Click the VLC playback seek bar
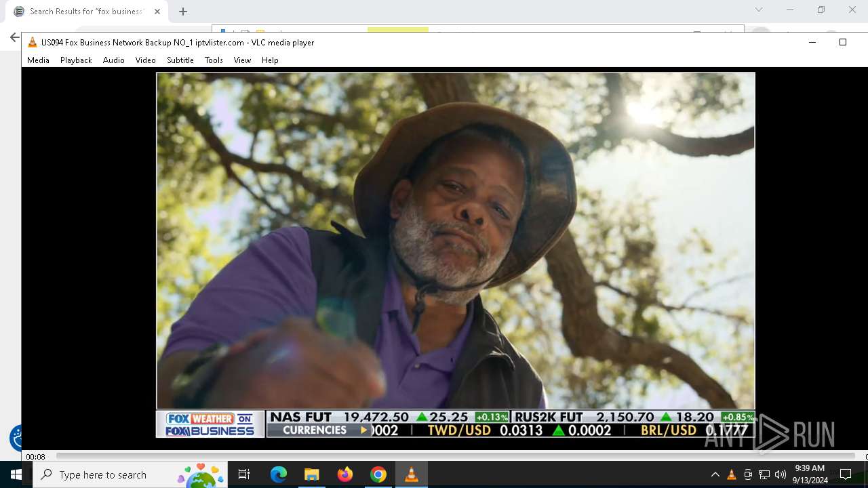868x488 pixels. [455, 456]
